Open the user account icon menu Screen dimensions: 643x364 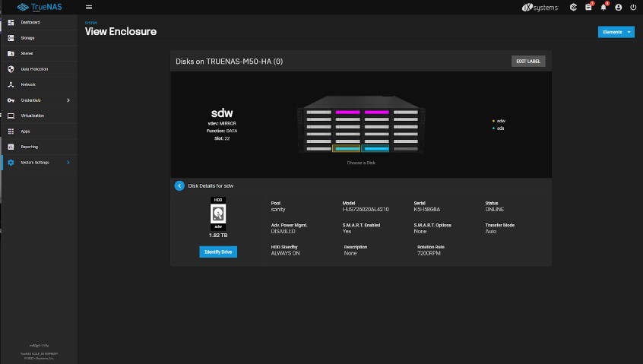619,7
